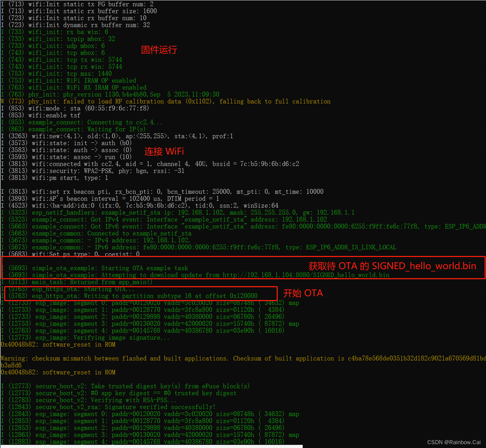Click the line 'wifi:security: WPA2-PSK'
Image resolution: width=486 pixels, height=448 pixels.
click(x=93, y=171)
